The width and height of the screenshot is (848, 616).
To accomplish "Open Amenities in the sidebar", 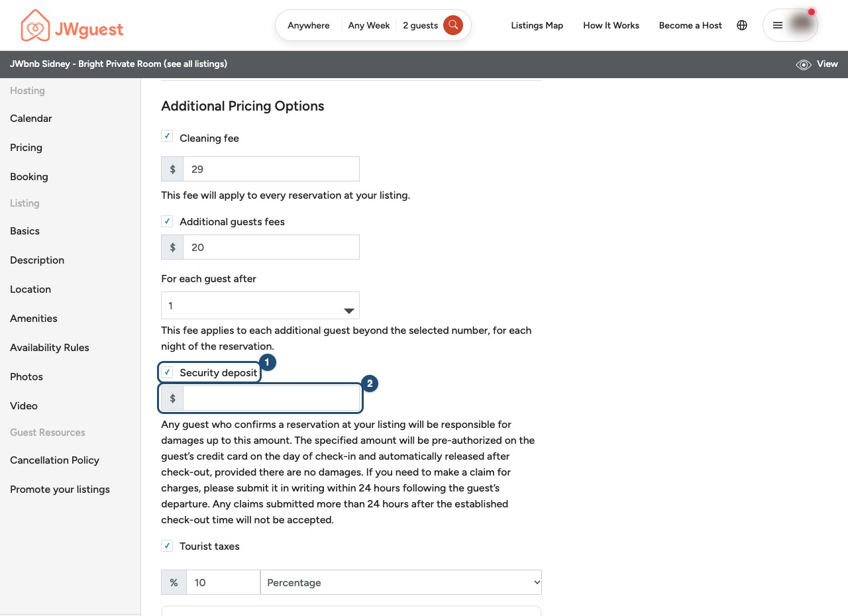I will pyautogui.click(x=34, y=319).
